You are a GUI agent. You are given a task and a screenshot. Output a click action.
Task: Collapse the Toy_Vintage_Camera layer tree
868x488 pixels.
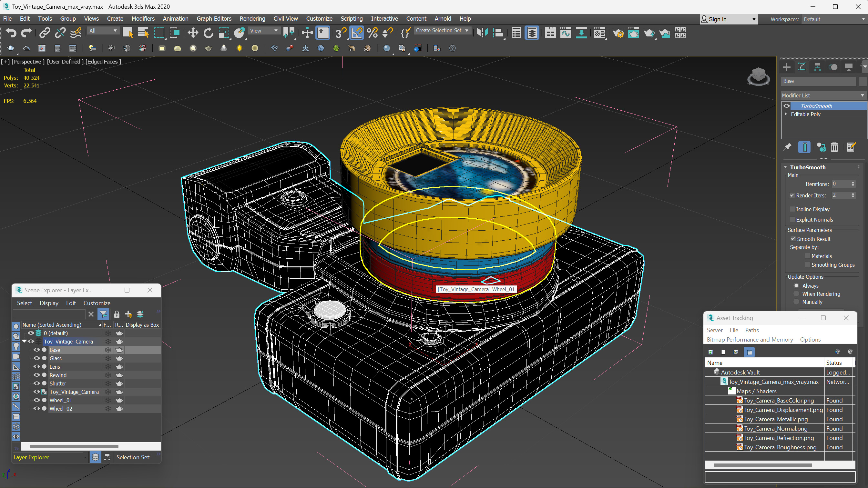coord(24,342)
